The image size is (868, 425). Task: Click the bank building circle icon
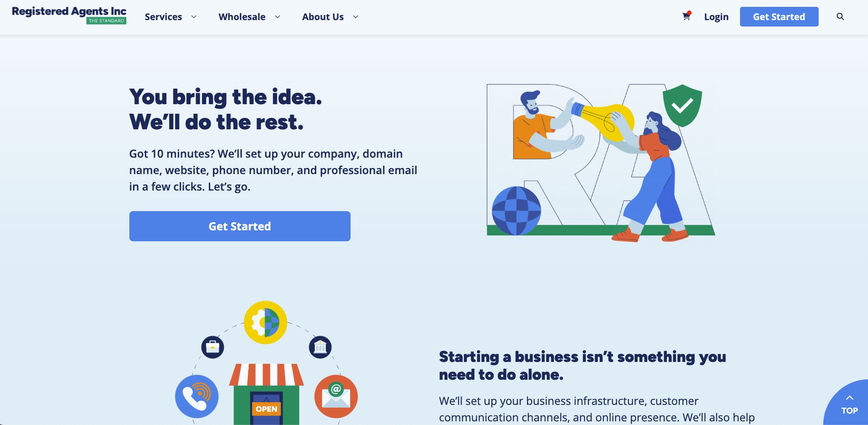coord(320,347)
